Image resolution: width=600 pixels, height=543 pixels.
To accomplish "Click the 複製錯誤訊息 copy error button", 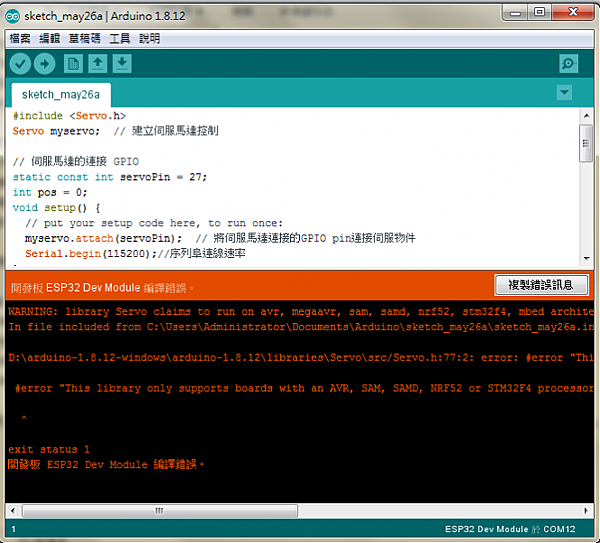I will point(541,285).
